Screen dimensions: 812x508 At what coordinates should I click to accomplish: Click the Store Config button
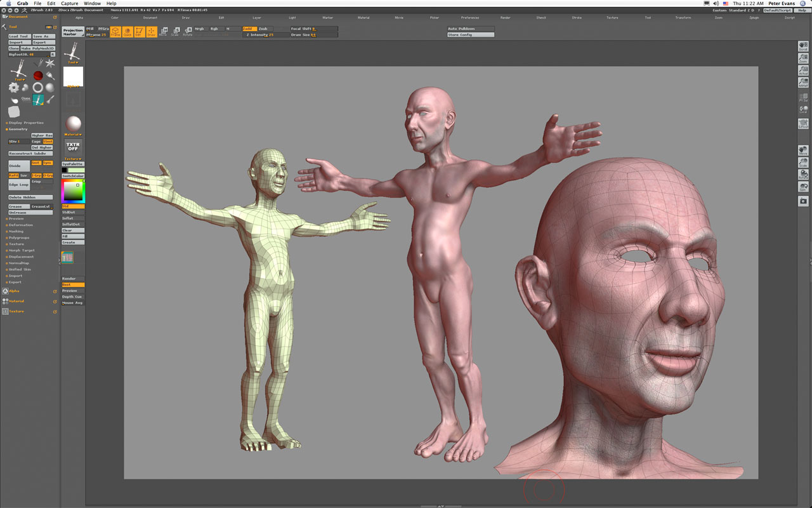(x=471, y=35)
